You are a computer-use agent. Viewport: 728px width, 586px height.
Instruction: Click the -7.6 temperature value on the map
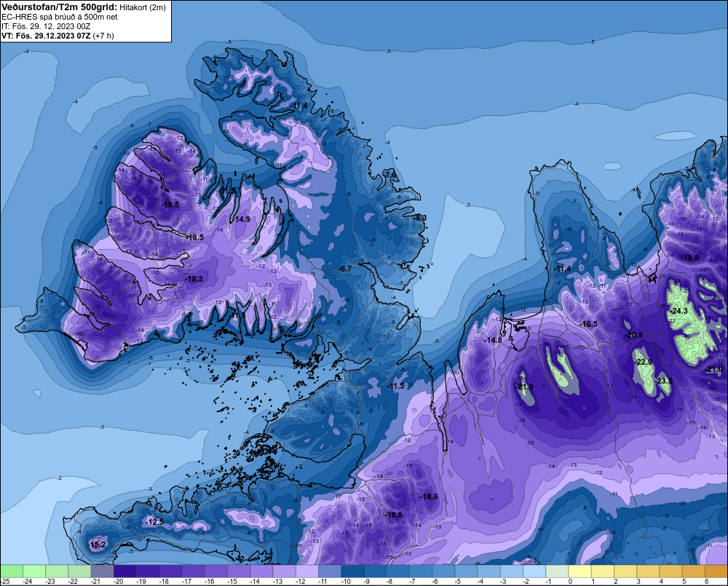tap(389, 175)
